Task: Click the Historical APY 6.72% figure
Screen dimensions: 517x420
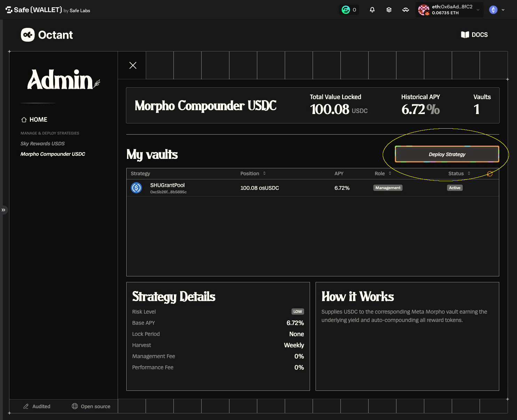Action: (x=421, y=110)
